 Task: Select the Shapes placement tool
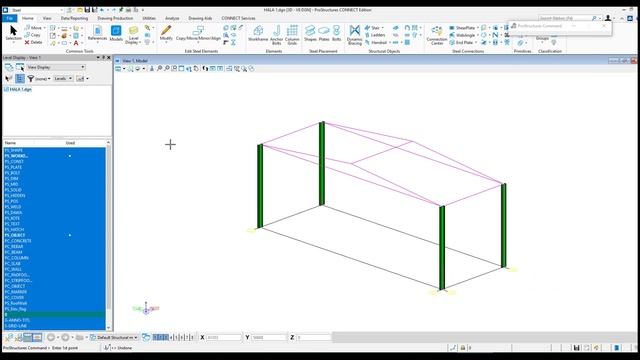[310, 33]
